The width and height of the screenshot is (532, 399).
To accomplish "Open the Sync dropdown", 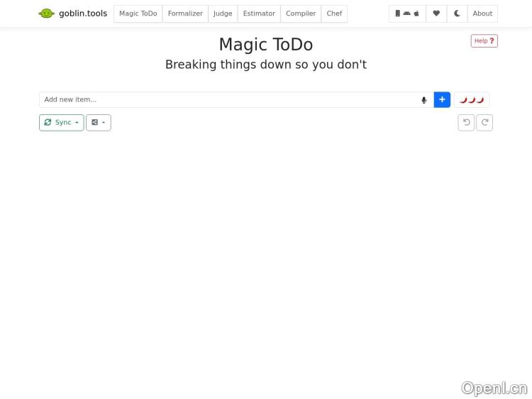I will click(61, 123).
